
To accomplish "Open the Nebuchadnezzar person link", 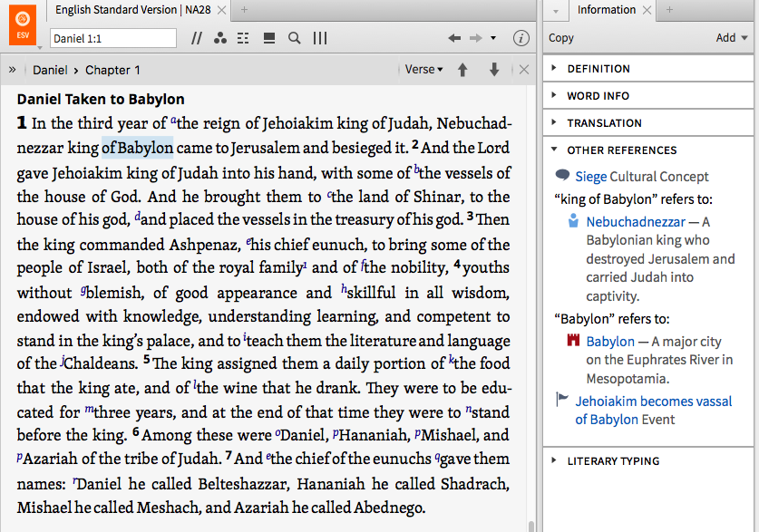I will click(636, 222).
